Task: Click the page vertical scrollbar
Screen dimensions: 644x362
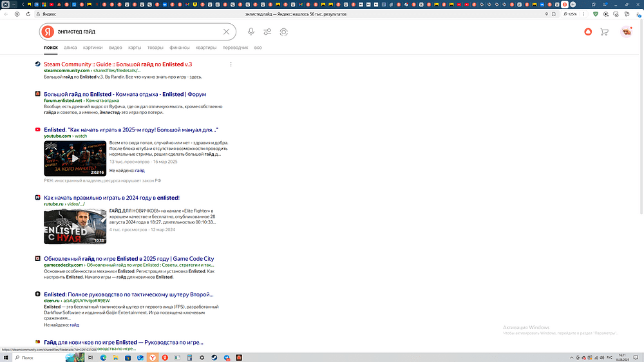Action: tap(641, 117)
